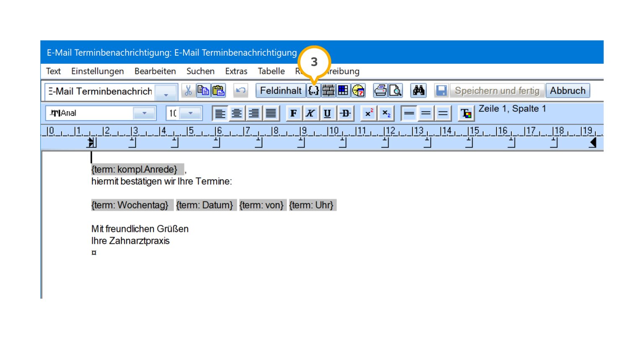The image size is (644, 339).
Task: Insert table using the grid icon
Action: click(x=343, y=91)
